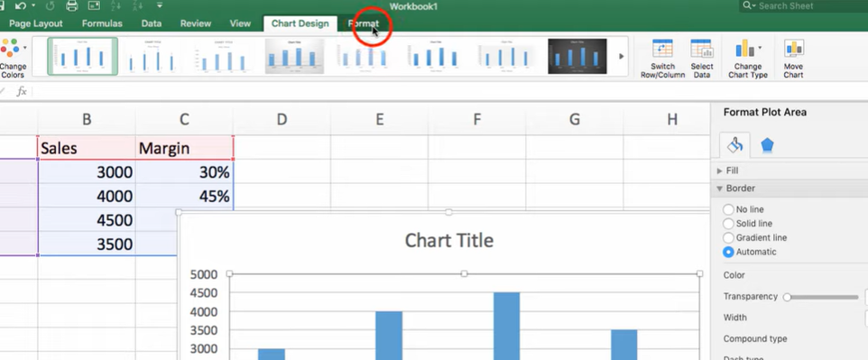This screenshot has width=868, height=360.
Task: Open the Format ribbon tab
Action: coord(363,23)
